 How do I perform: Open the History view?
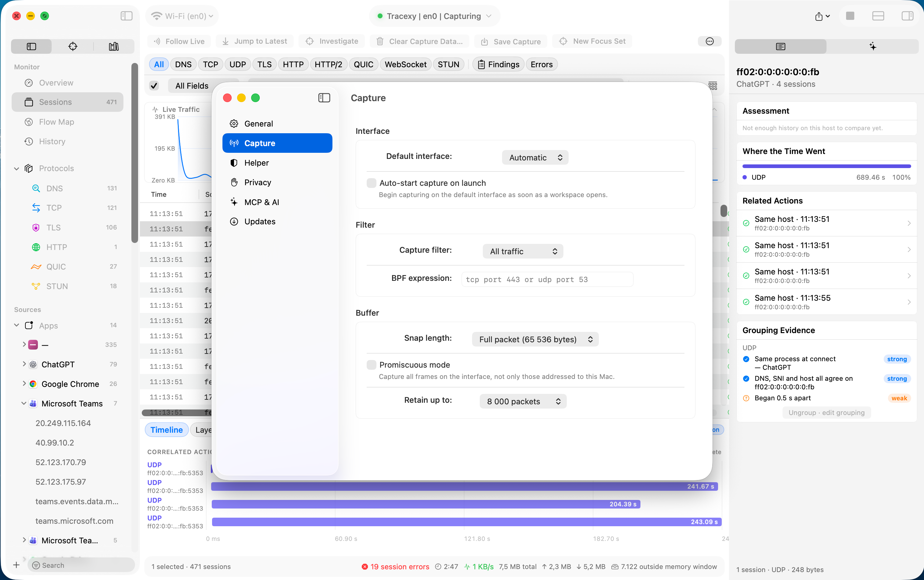tap(68, 141)
